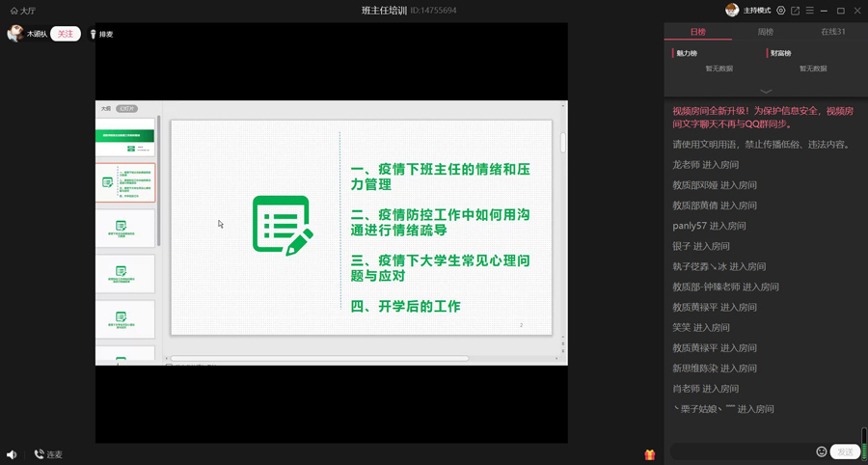Click the 连麦 phone icon

[x=40, y=454]
